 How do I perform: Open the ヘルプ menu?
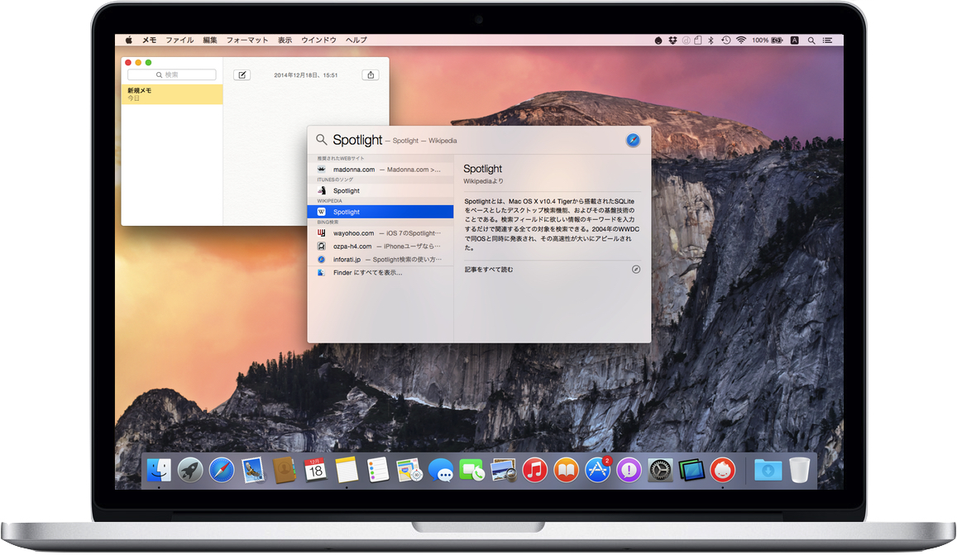click(356, 41)
